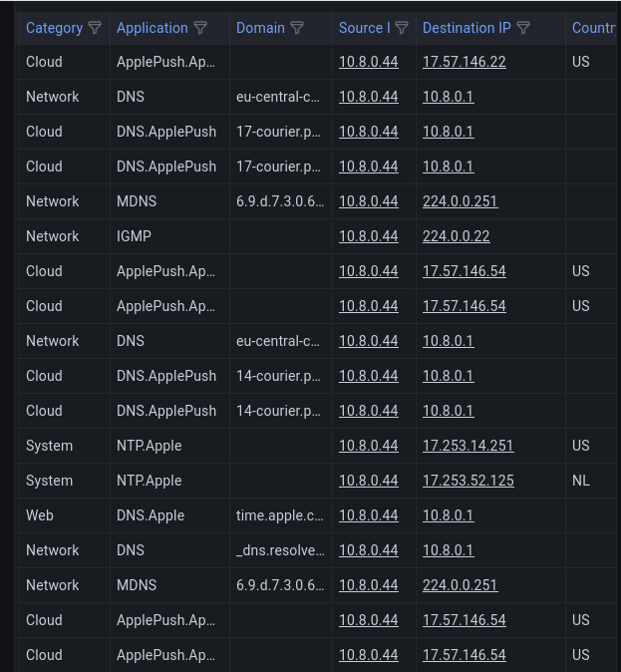Open the Category column filter

(95, 28)
